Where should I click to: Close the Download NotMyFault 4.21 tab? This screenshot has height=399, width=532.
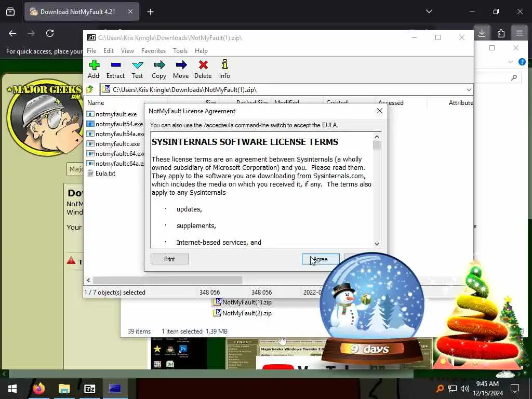[130, 11]
